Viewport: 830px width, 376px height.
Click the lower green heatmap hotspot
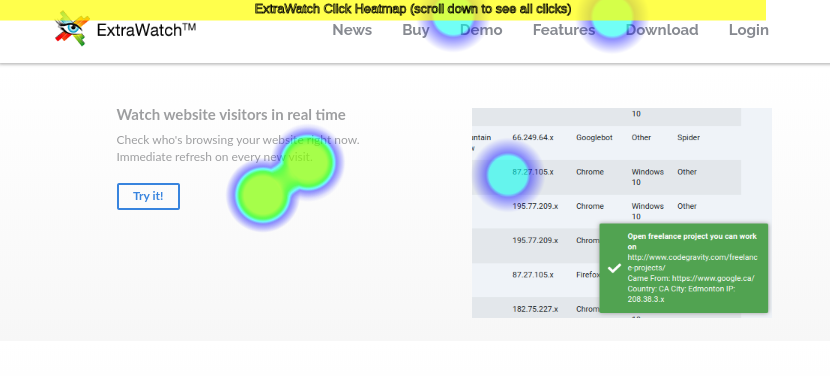coord(263,194)
